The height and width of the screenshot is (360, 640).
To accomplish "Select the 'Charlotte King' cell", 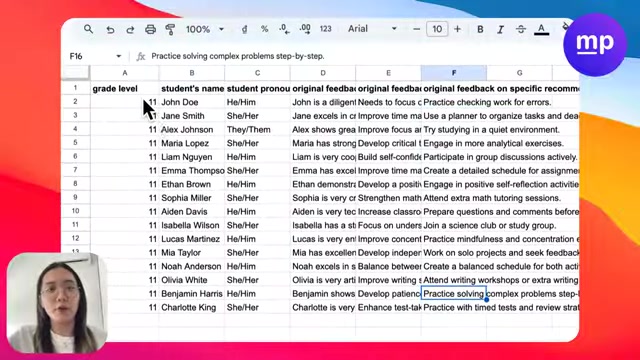I will tap(192, 307).
